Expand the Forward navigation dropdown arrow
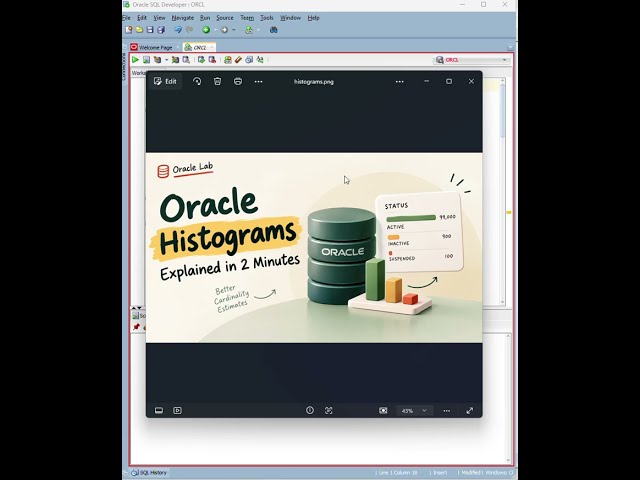 tap(234, 30)
